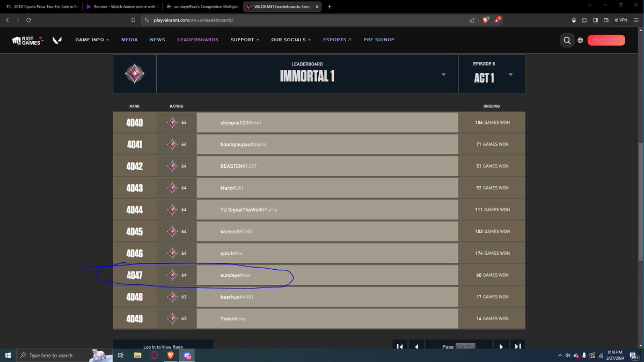Image resolution: width=644 pixels, height=362 pixels.
Task: Open player TU SignalTheWolf#Furry row
Action: pos(319,210)
